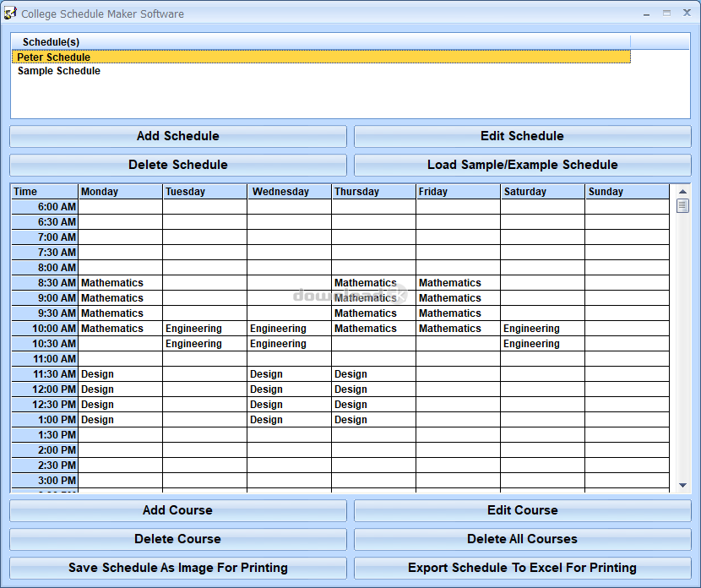Select the Mathematics cell for Monday at 10:00 AM
The height and width of the screenshot is (588, 701).
coord(121,328)
